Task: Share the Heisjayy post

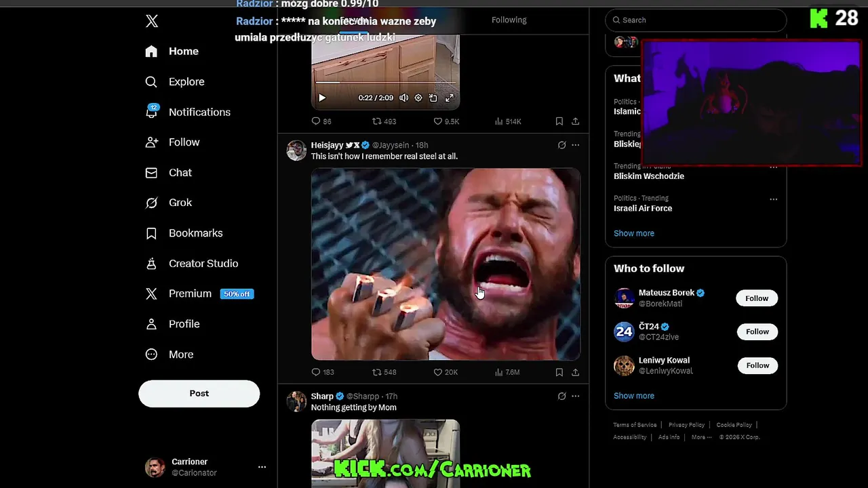Action: coord(575,372)
